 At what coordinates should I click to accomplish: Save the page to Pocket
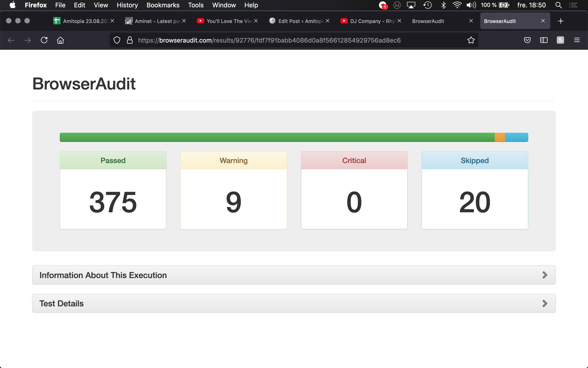point(527,40)
